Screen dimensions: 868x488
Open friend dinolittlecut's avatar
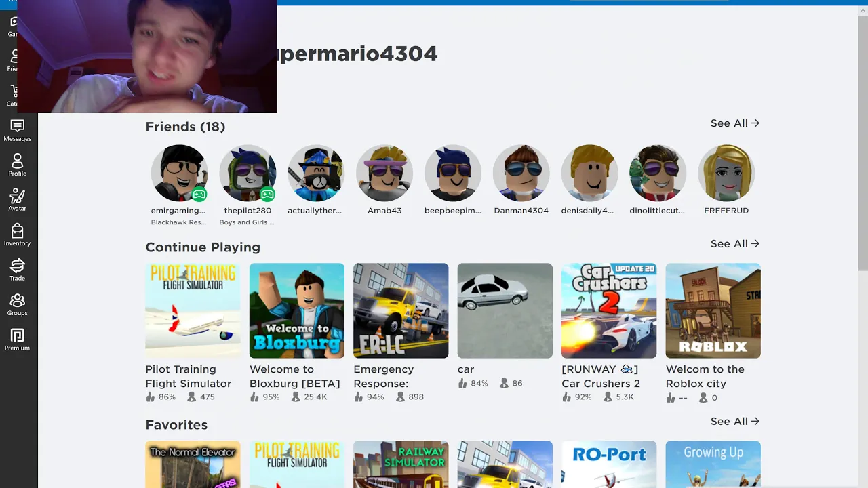click(658, 173)
